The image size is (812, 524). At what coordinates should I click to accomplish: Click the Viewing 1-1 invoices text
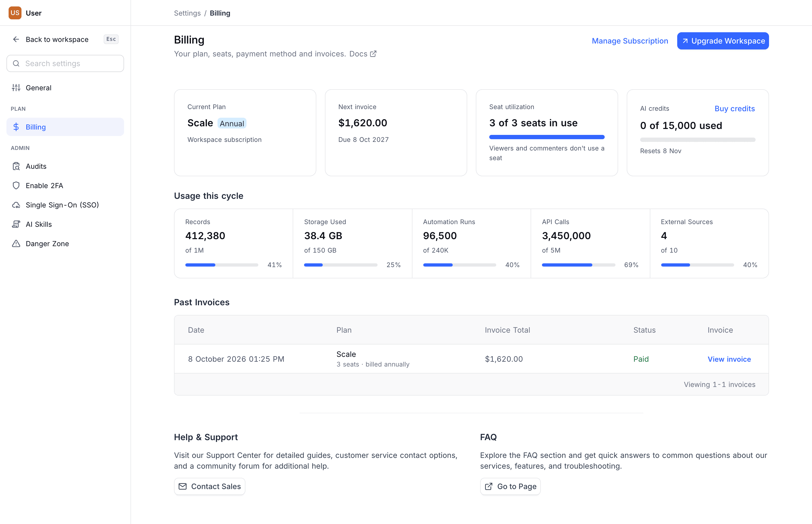coord(720,385)
